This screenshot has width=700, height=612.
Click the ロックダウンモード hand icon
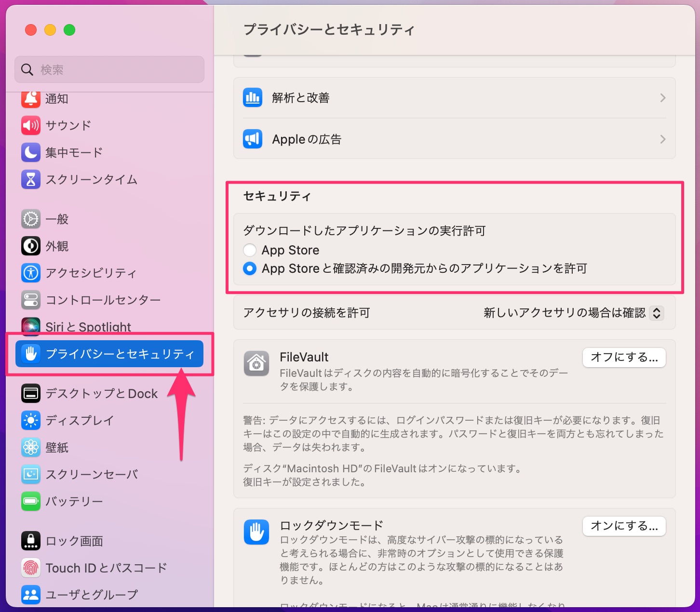point(256,532)
